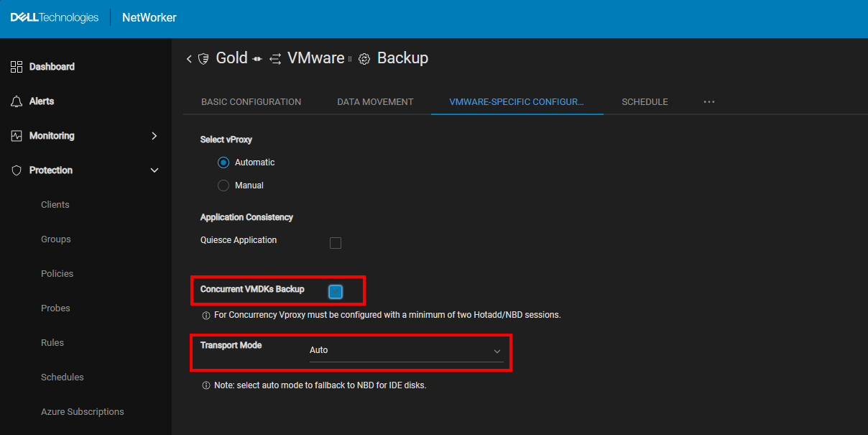Expand the Monitoring menu chevron

[154, 136]
